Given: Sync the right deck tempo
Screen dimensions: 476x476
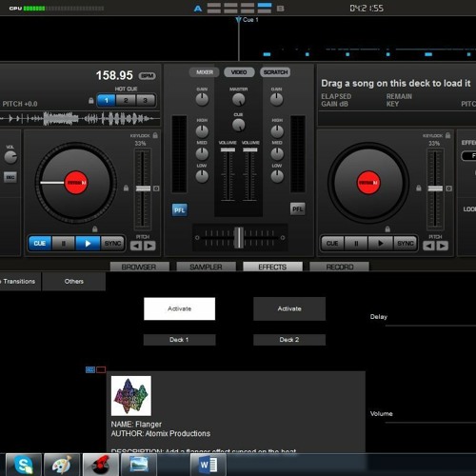Looking at the screenshot, I should pos(406,244).
